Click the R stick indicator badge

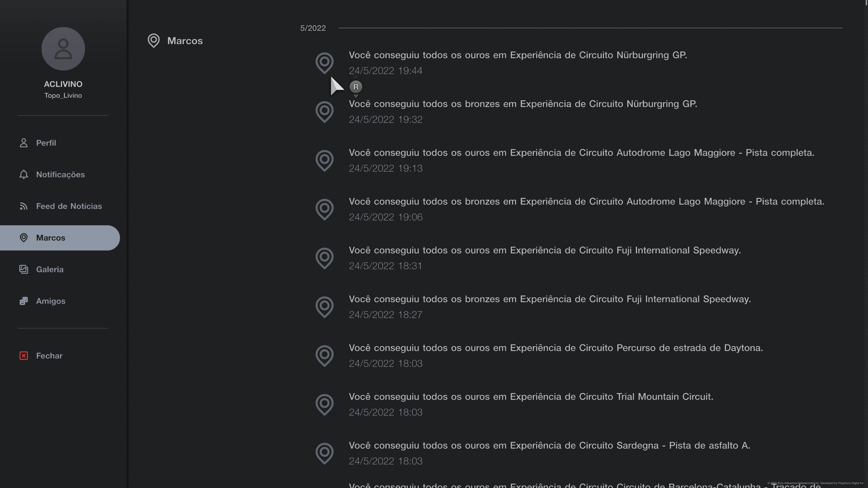point(356,87)
